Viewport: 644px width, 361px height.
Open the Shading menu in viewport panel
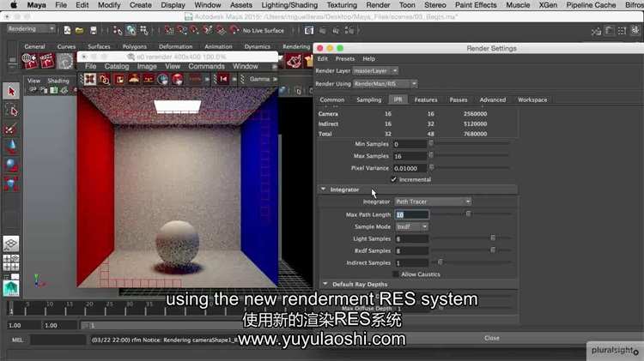pyautogui.click(x=58, y=81)
